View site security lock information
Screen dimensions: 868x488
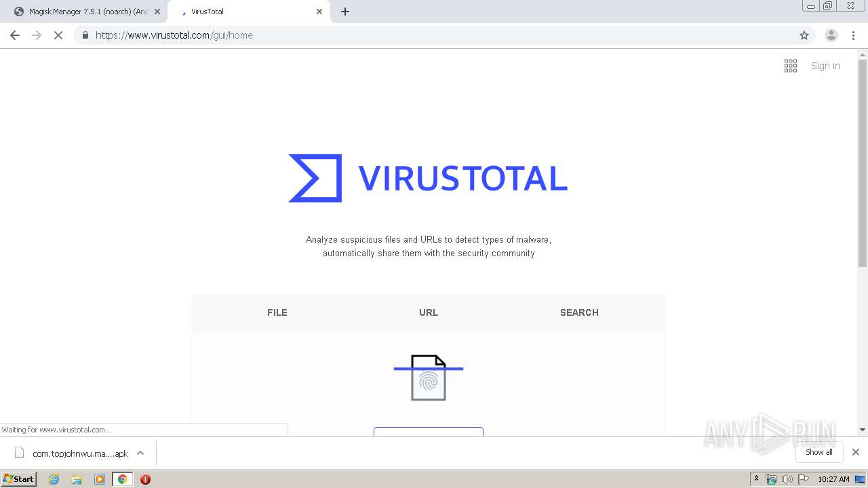click(x=85, y=35)
